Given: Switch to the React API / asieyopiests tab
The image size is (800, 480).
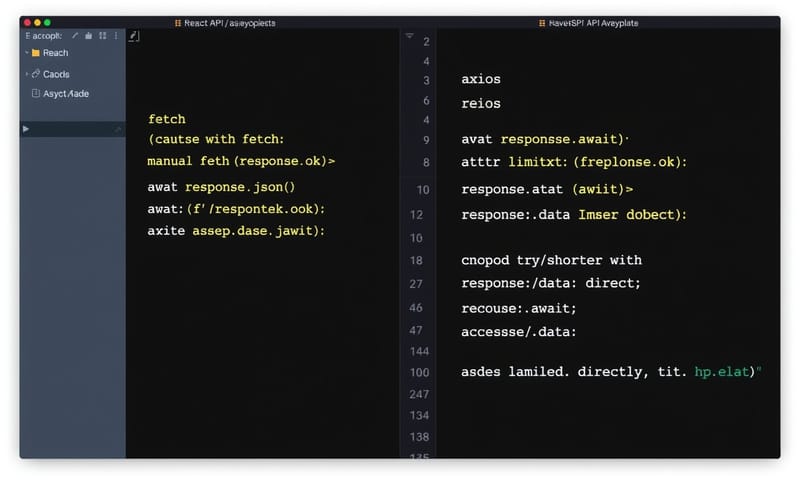Looking at the screenshot, I should [x=225, y=23].
